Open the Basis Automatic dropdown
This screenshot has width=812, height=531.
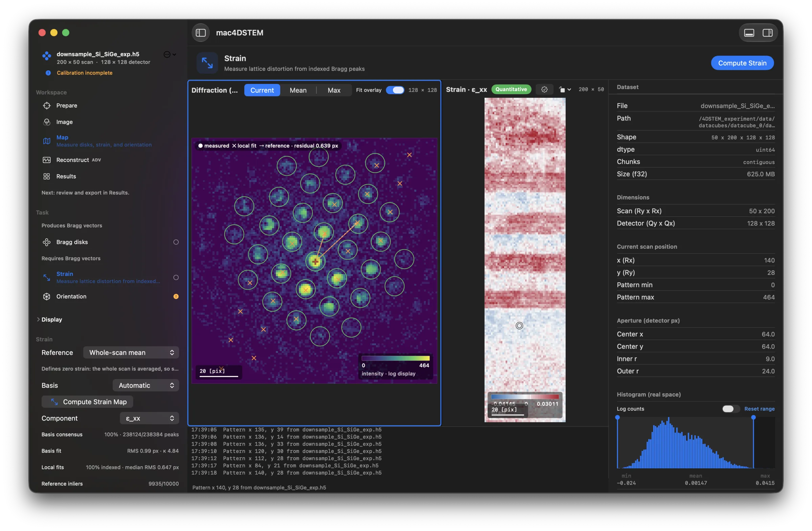146,385
